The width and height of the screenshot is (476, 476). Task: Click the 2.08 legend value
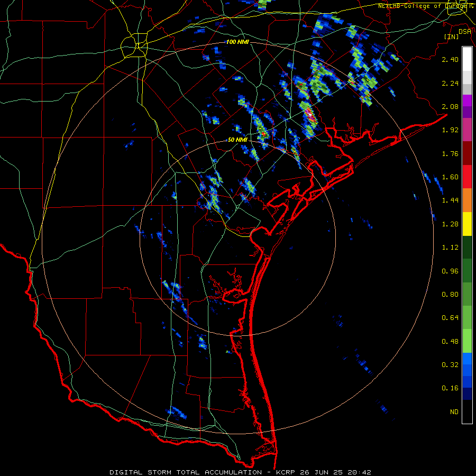point(450,106)
